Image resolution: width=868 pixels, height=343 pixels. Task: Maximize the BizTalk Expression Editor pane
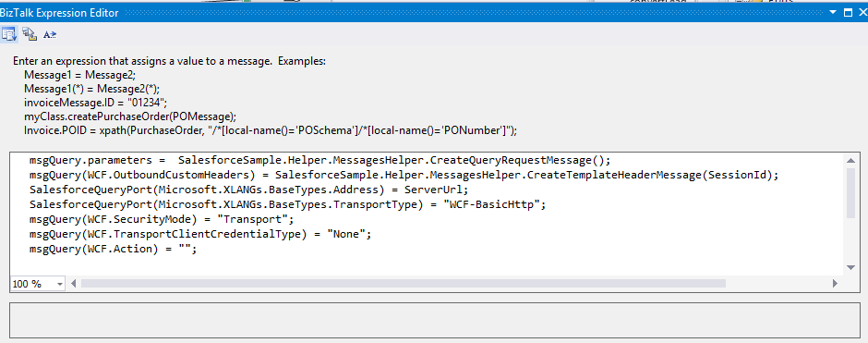(848, 13)
